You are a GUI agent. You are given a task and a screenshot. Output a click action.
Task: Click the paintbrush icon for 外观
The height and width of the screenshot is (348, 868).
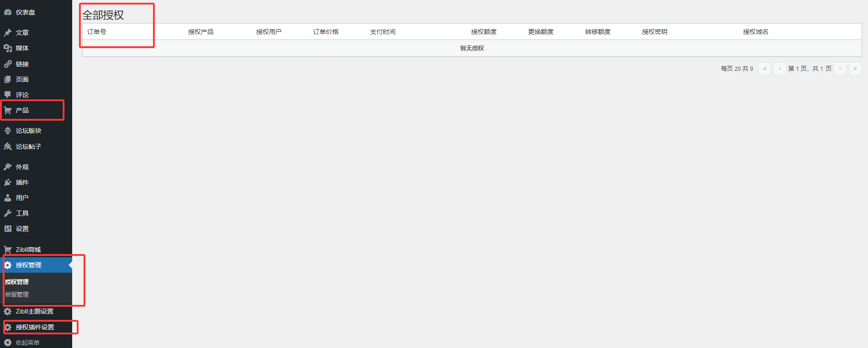coord(8,167)
